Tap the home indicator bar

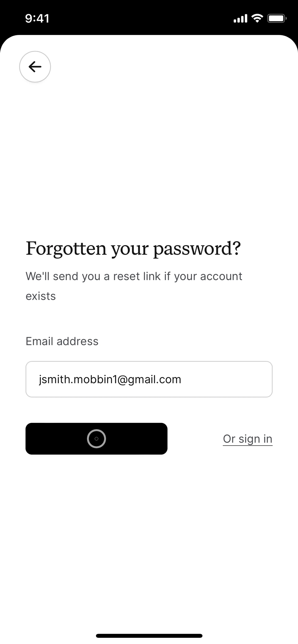point(149,636)
